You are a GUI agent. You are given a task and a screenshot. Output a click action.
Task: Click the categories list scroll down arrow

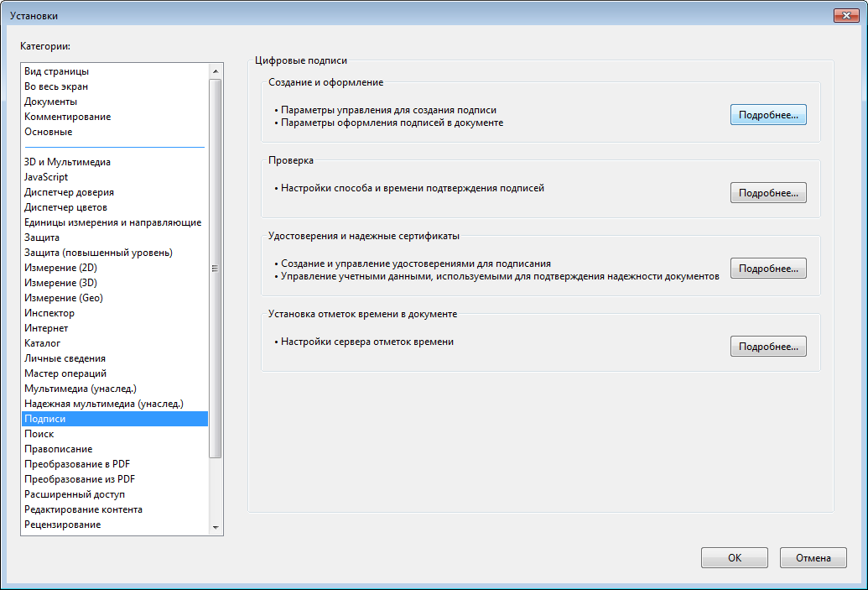pos(216,528)
